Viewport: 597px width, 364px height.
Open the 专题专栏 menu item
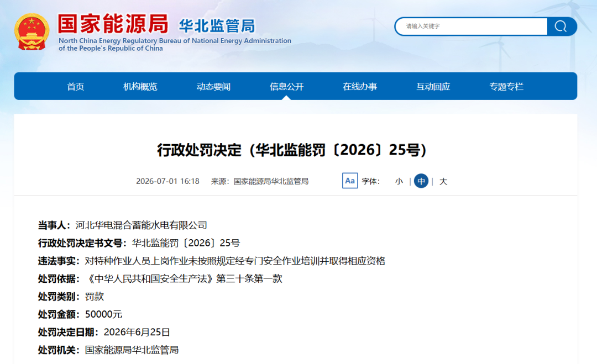pyautogui.click(x=506, y=87)
